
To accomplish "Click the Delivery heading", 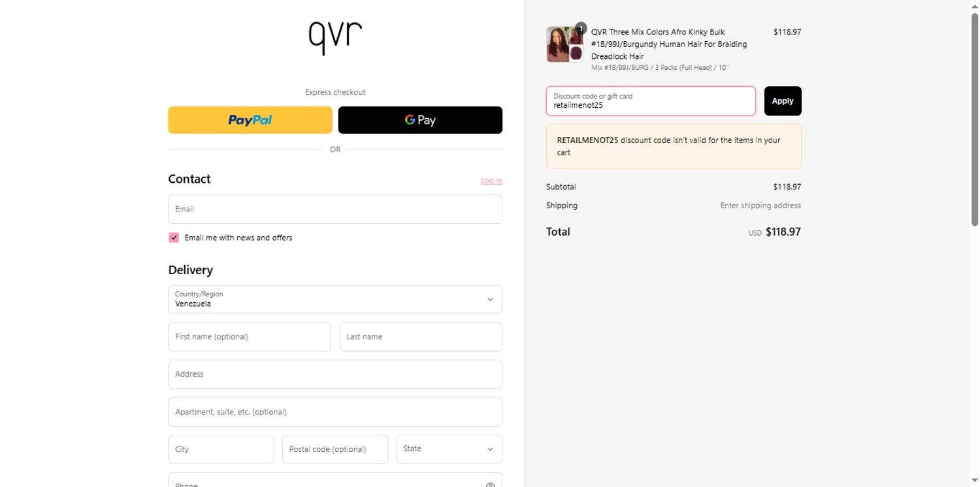I will tap(191, 270).
